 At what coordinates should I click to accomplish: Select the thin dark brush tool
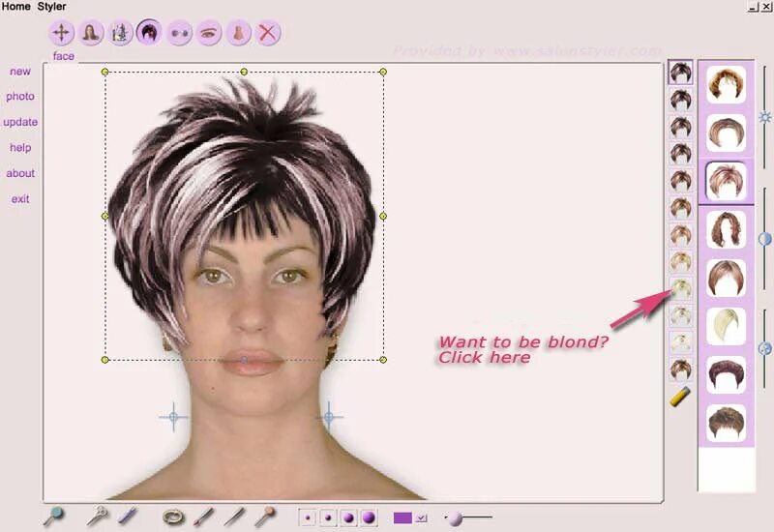point(234,517)
